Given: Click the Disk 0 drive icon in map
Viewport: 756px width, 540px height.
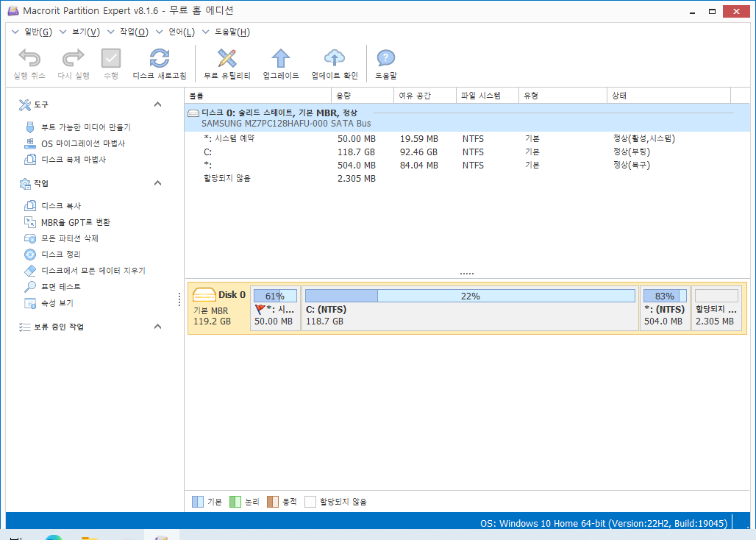Looking at the screenshot, I should click(x=204, y=294).
